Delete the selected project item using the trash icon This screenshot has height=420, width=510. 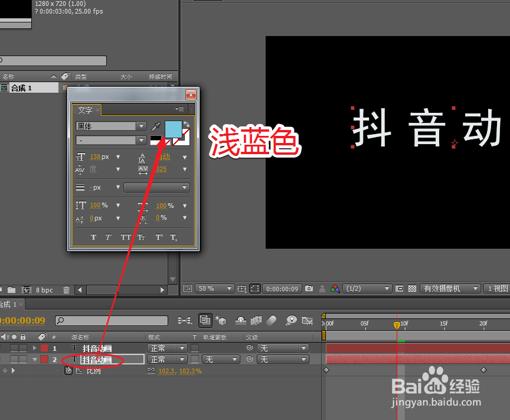[66, 289]
